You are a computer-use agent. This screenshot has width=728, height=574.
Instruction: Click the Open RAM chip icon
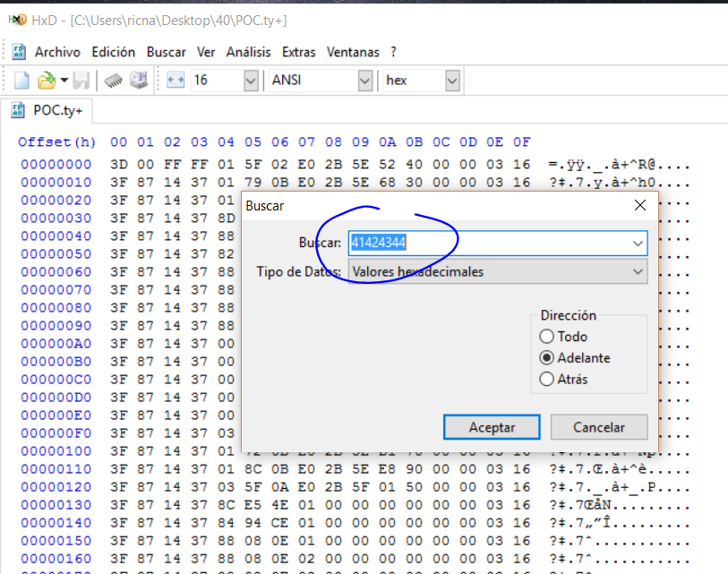click(113, 81)
